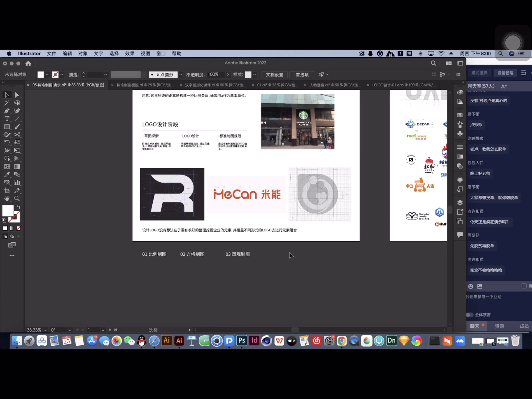
Task: Select the Rectangle tool
Action: [x=7, y=127]
